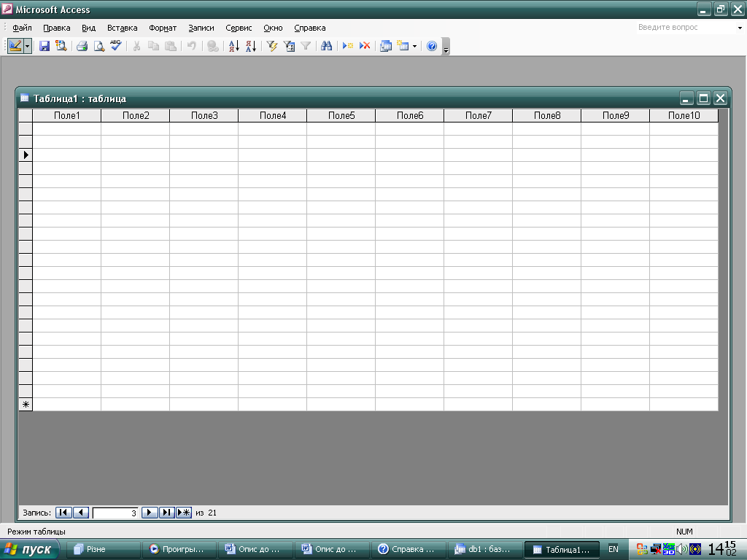Select the Поле7 column header
Image resolution: width=747 pixels, height=560 pixels.
(x=479, y=116)
